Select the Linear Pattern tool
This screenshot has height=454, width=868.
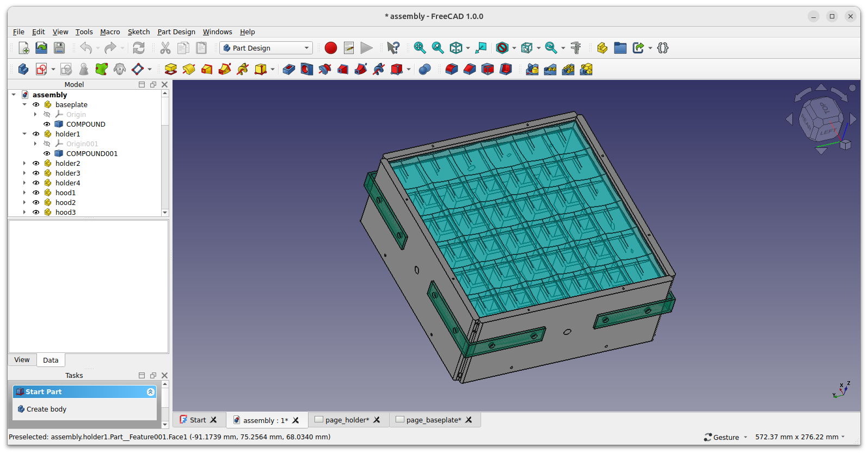[550, 69]
